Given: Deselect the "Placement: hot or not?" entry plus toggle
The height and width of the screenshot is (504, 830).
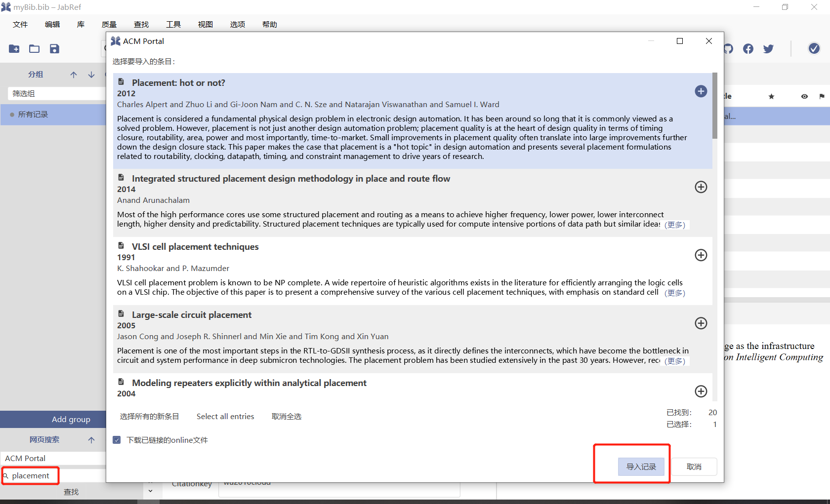Looking at the screenshot, I should pos(701,91).
